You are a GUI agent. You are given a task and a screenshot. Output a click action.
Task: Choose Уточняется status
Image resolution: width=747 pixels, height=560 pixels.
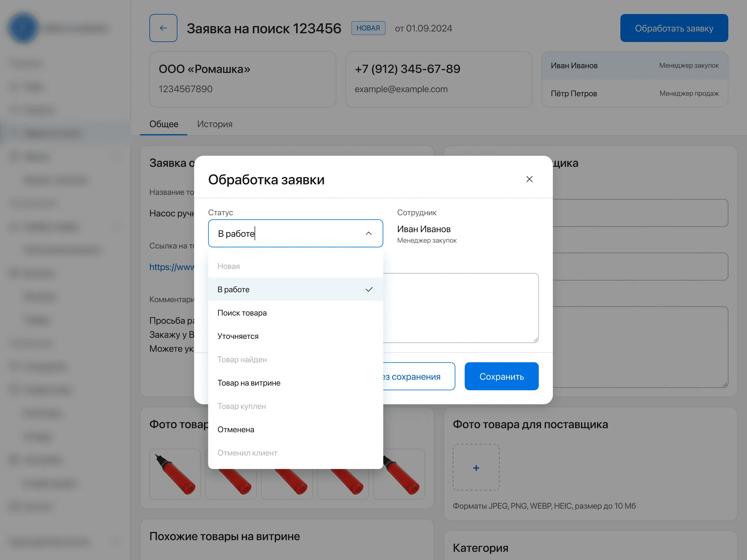point(296,336)
